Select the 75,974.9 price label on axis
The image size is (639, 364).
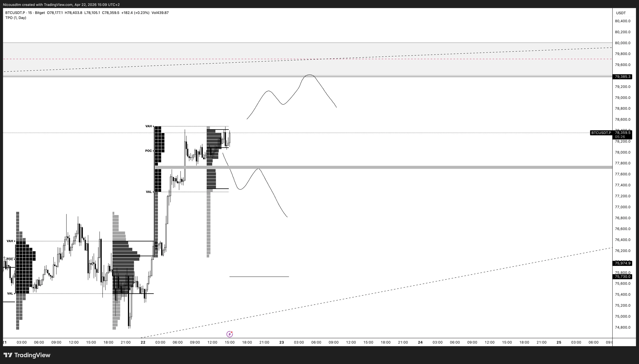tap(622, 263)
